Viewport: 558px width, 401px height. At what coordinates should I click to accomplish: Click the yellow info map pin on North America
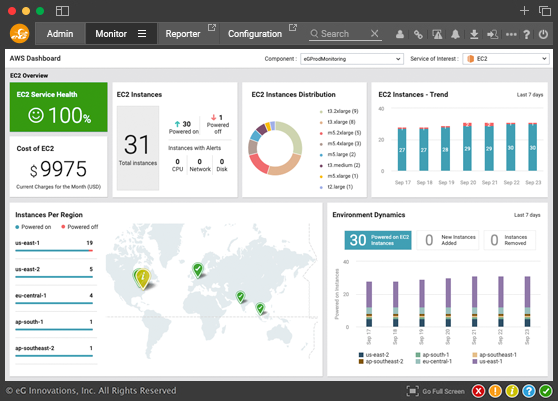coord(143,279)
